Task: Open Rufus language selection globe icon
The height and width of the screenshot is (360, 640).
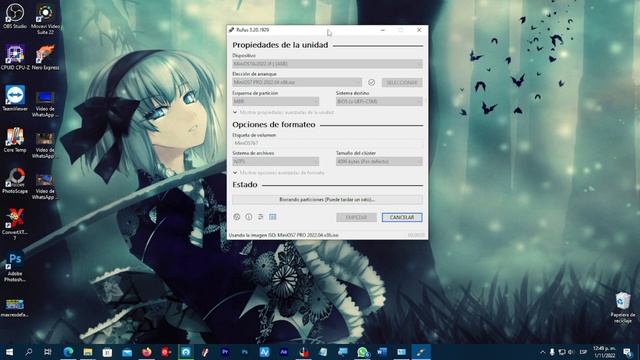Action: pyautogui.click(x=237, y=217)
